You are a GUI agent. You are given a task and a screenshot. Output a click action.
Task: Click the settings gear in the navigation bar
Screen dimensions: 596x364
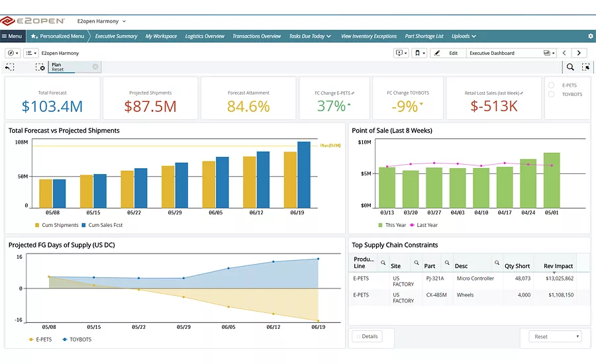point(590,36)
